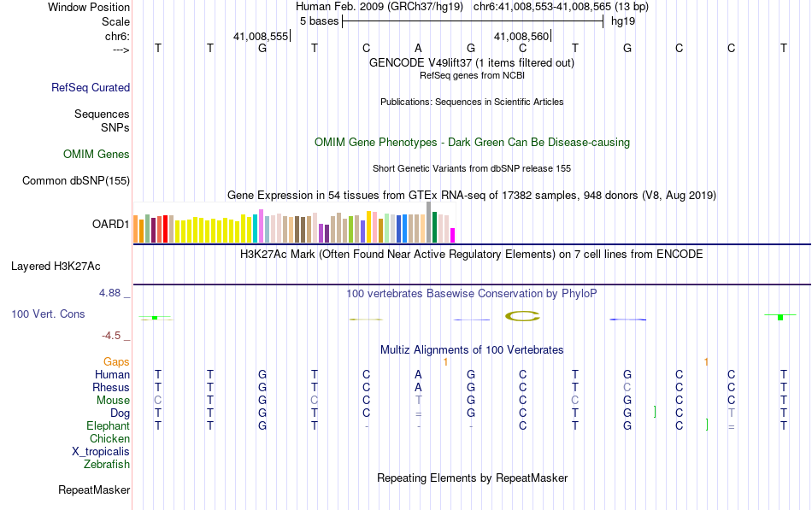Select the Elephant species label
Screen dimensions: 812x510
pyautogui.click(x=109, y=425)
